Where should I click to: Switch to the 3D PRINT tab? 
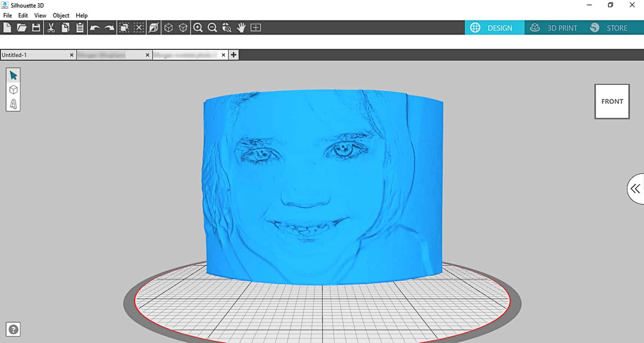(554, 27)
